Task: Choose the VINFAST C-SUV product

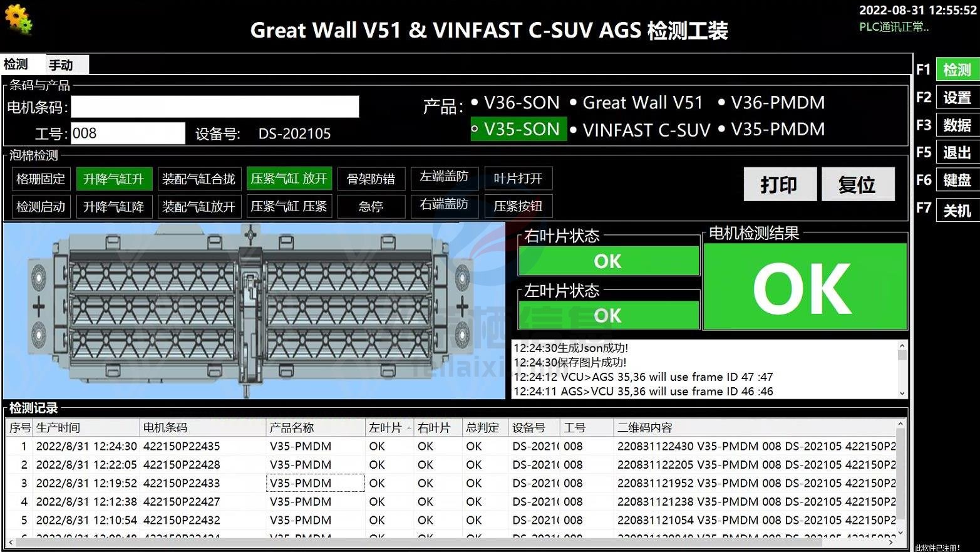Action: click(x=640, y=130)
